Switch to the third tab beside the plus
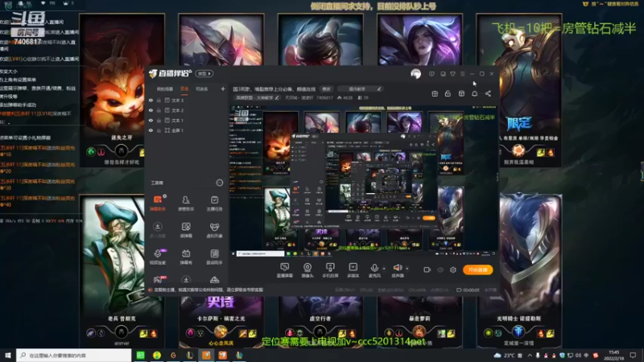The image size is (644, 362). click(202, 88)
